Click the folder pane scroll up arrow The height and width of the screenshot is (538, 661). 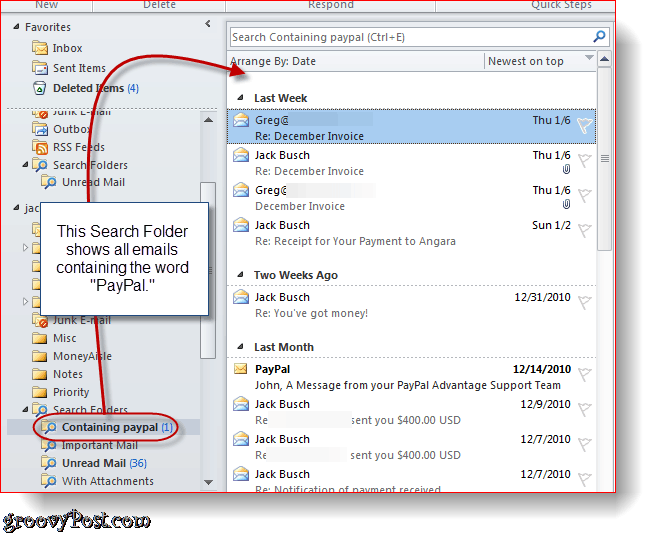208,120
